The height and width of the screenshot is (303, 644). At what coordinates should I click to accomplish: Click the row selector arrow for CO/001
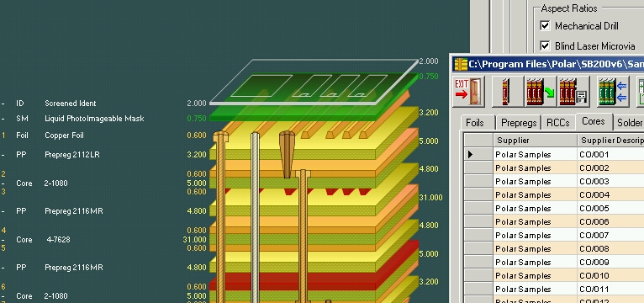pos(478,154)
